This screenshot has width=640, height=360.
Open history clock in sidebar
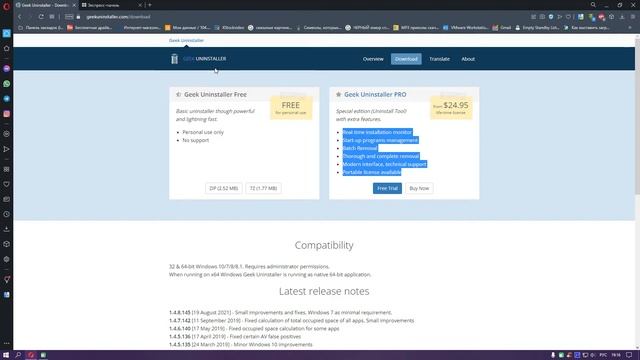click(7, 214)
